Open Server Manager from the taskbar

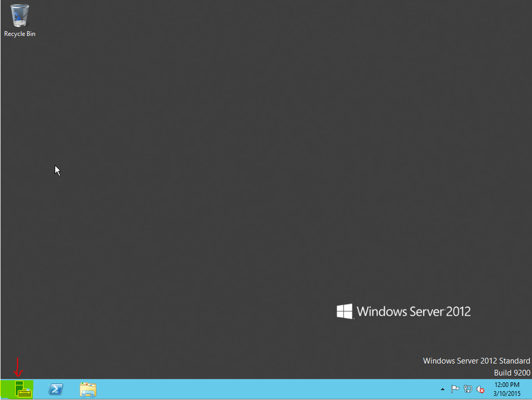(23, 389)
